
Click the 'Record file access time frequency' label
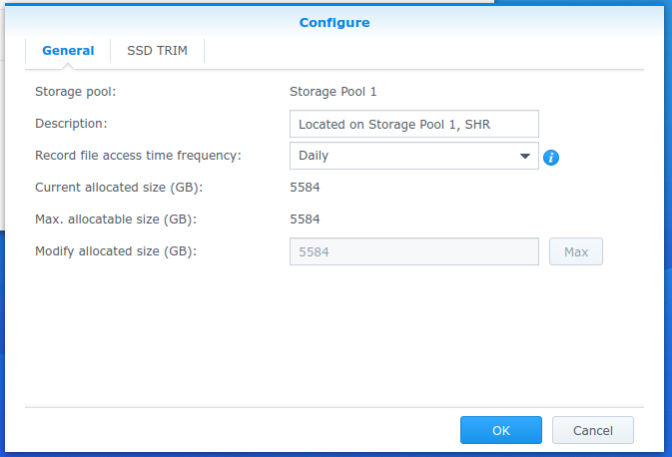pos(138,155)
